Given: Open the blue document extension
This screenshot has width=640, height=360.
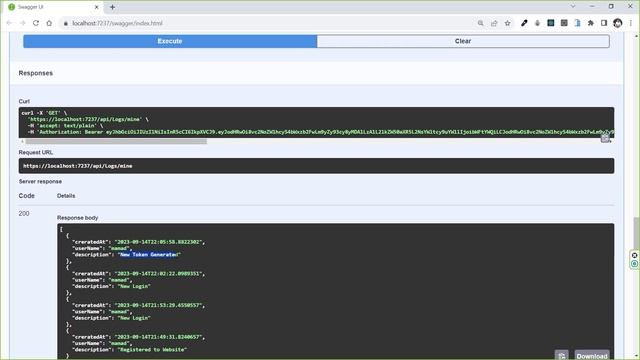Looking at the screenshot, I should (577, 23).
